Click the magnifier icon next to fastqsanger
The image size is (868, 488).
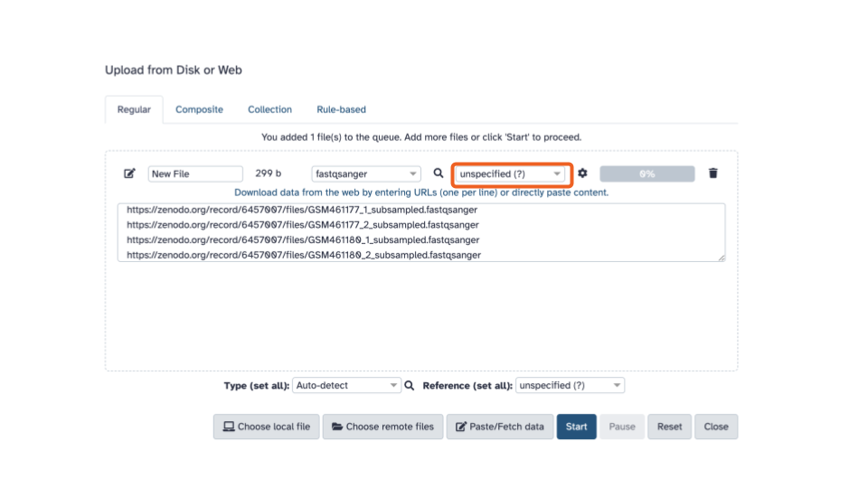tap(439, 174)
